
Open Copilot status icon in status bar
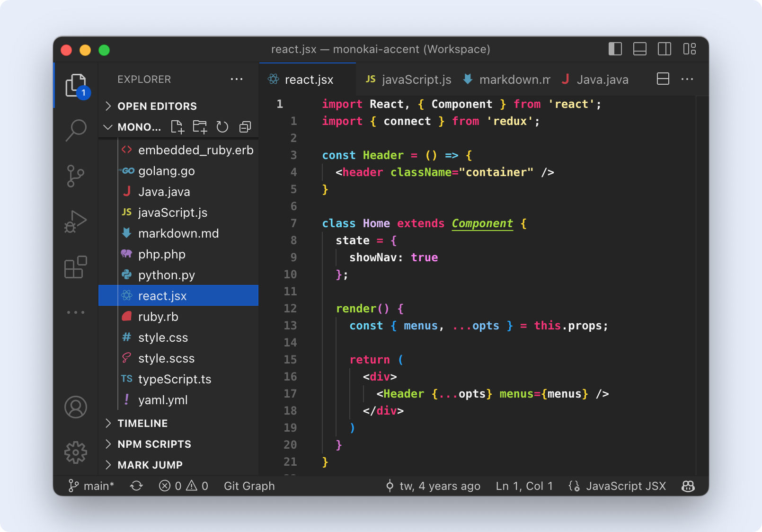[x=688, y=486]
